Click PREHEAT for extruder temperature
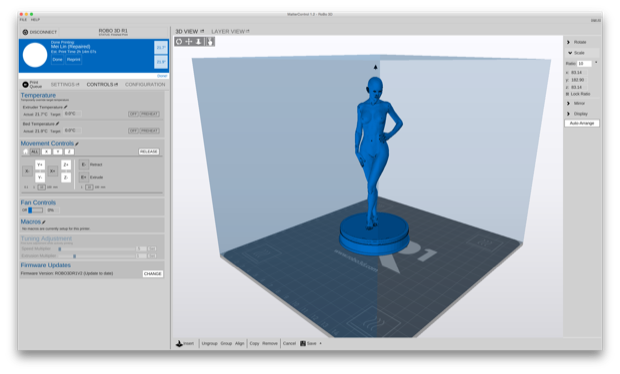Image resolution: width=620 pixels, height=374 pixels. pos(149,114)
